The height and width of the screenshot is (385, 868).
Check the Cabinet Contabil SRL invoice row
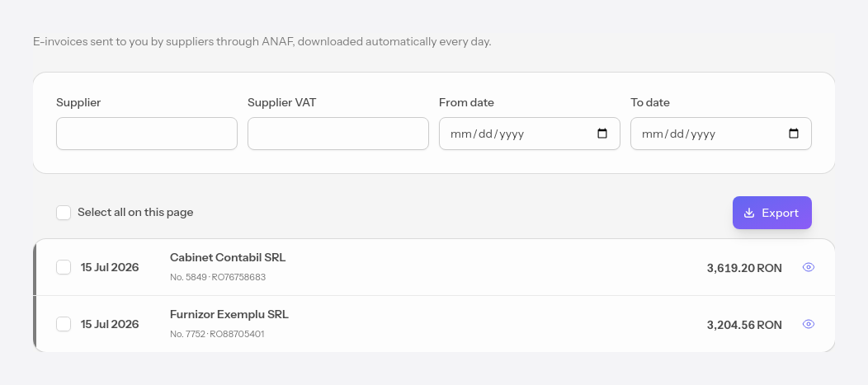coord(64,267)
